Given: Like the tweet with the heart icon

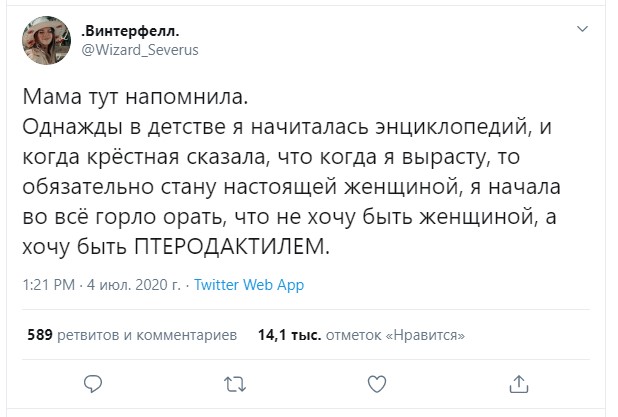Looking at the screenshot, I should [377, 383].
